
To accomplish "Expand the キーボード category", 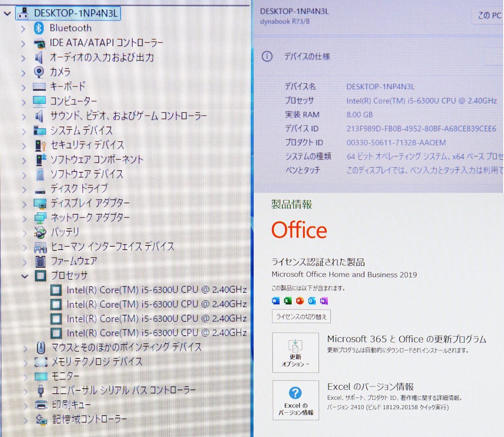I will click(24, 87).
